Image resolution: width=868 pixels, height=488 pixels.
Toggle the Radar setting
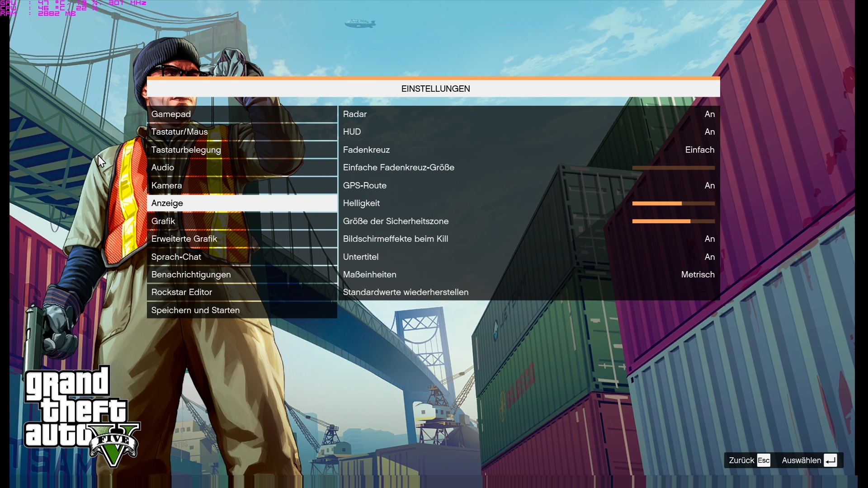709,114
